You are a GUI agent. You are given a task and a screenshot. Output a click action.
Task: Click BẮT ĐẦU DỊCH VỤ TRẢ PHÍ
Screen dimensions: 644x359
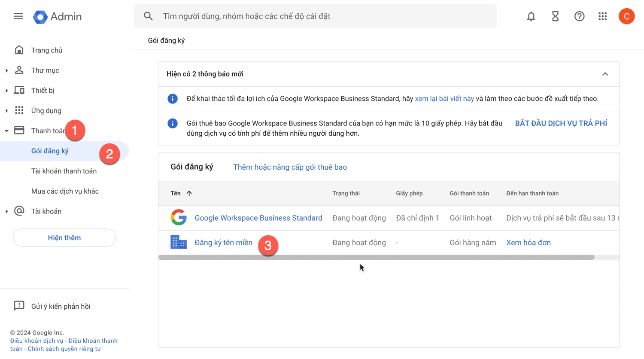561,123
